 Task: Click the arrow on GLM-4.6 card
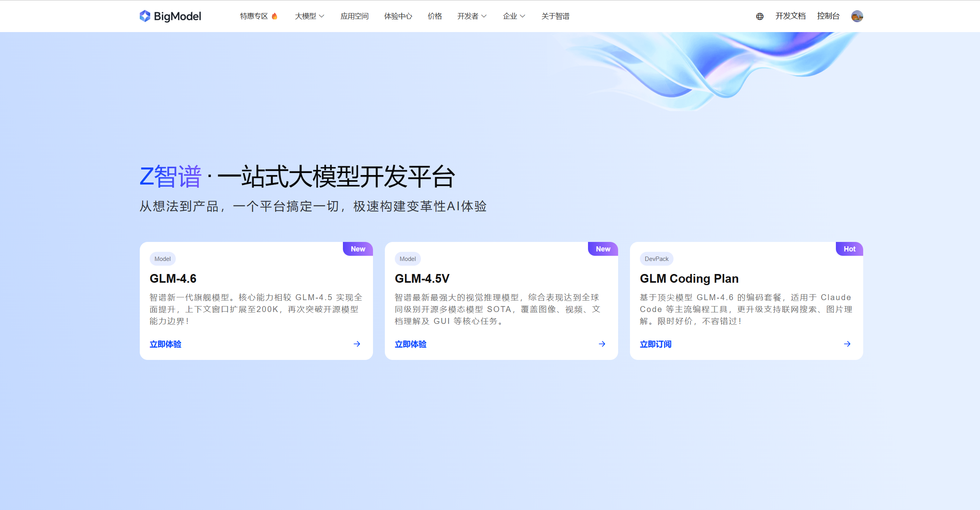(357, 344)
